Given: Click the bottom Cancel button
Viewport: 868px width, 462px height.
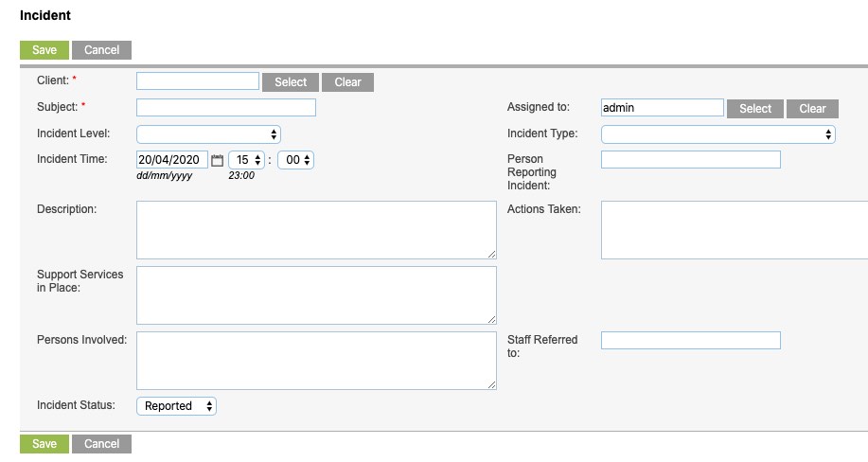Looking at the screenshot, I should point(102,444).
